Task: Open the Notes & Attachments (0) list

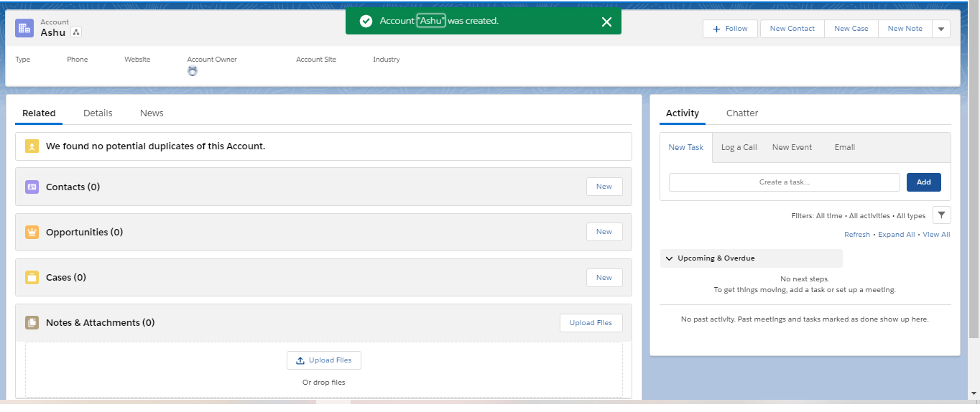Action: 100,323
